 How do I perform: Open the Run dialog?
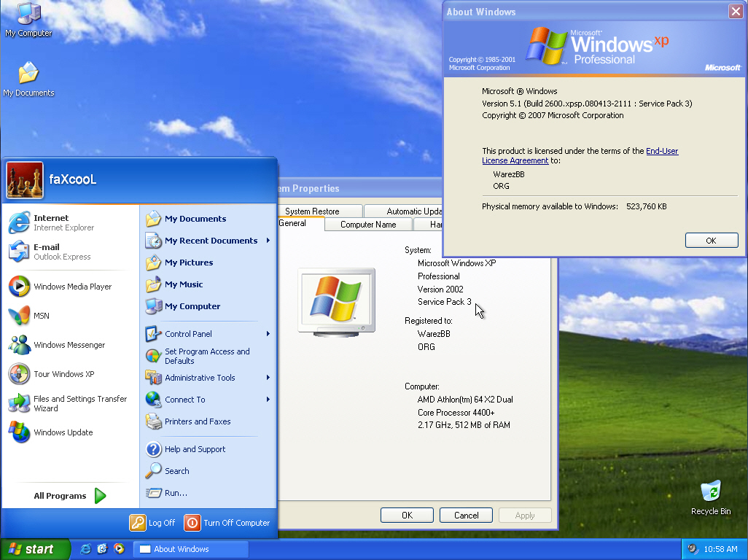coord(176,493)
